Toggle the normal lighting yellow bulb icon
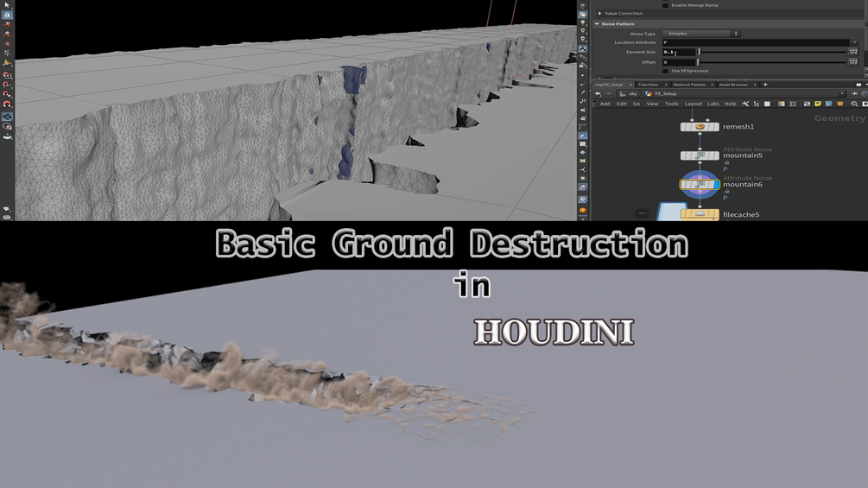This screenshot has height=488, width=868. [583, 32]
